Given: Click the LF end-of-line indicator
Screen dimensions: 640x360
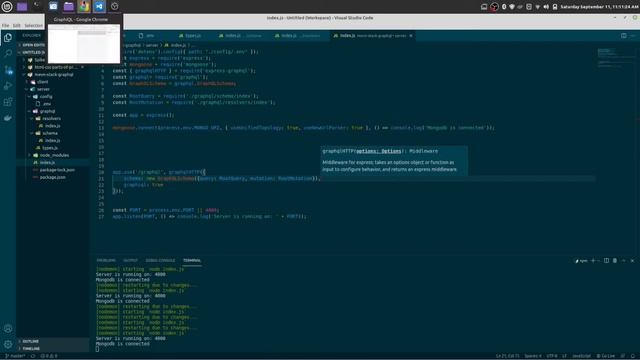Looking at the screenshot, I should [564, 356].
